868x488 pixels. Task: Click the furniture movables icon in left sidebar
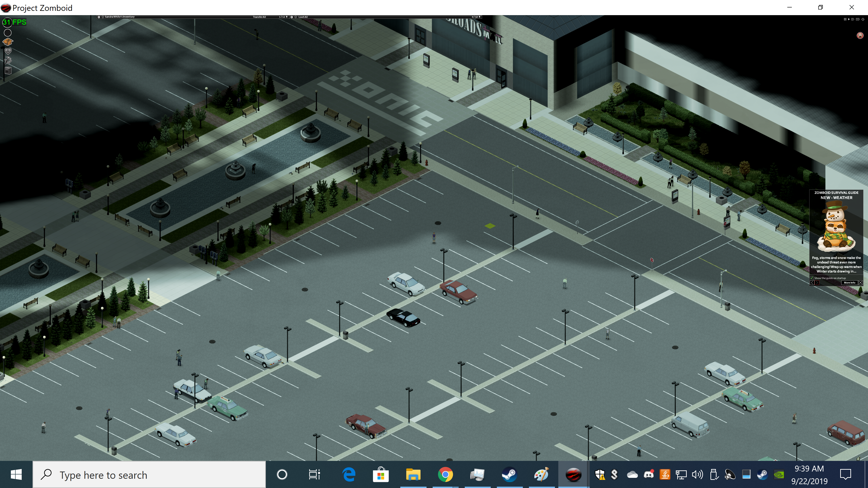(8, 70)
